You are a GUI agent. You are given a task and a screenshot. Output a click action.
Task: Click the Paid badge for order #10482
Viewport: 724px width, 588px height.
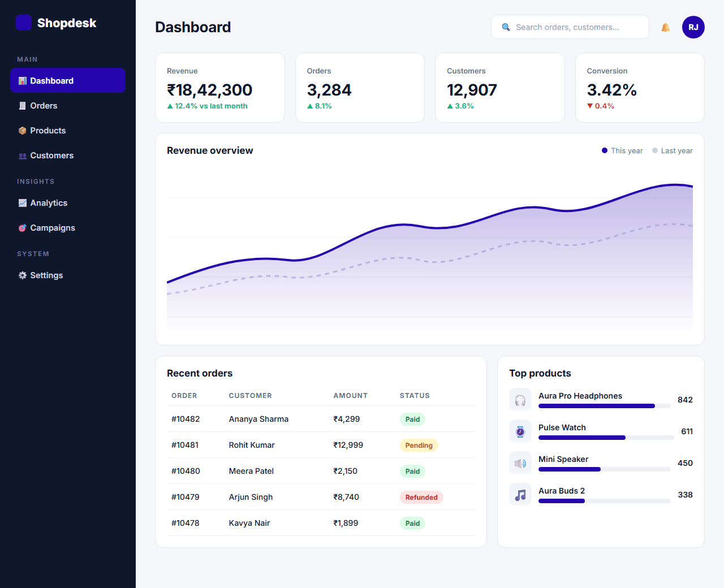(x=412, y=420)
